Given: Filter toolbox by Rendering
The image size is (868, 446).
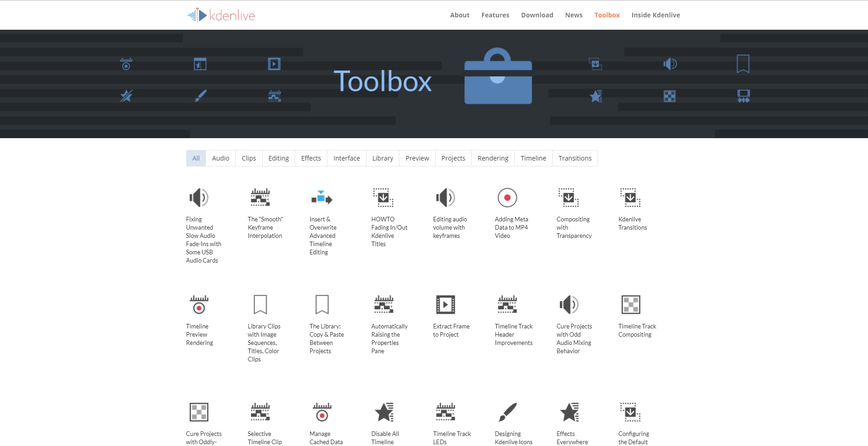Looking at the screenshot, I should [x=493, y=158].
